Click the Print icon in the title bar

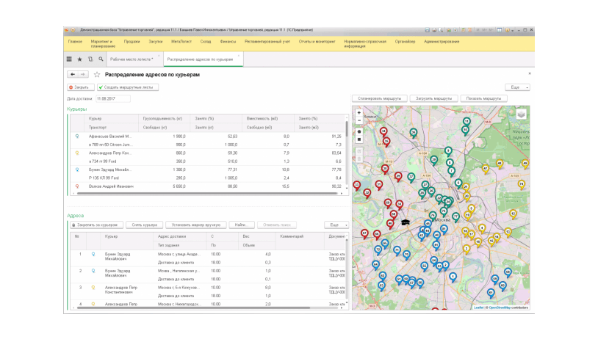tap(434, 30)
